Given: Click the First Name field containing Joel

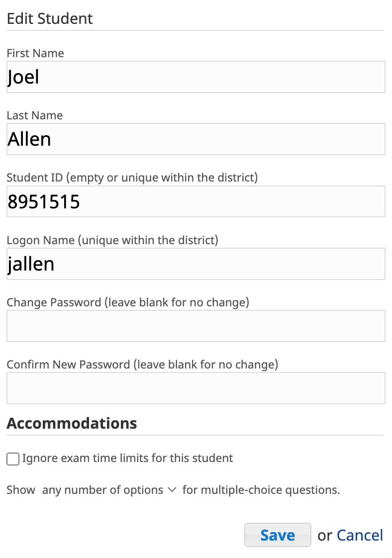Looking at the screenshot, I should pos(196,77).
